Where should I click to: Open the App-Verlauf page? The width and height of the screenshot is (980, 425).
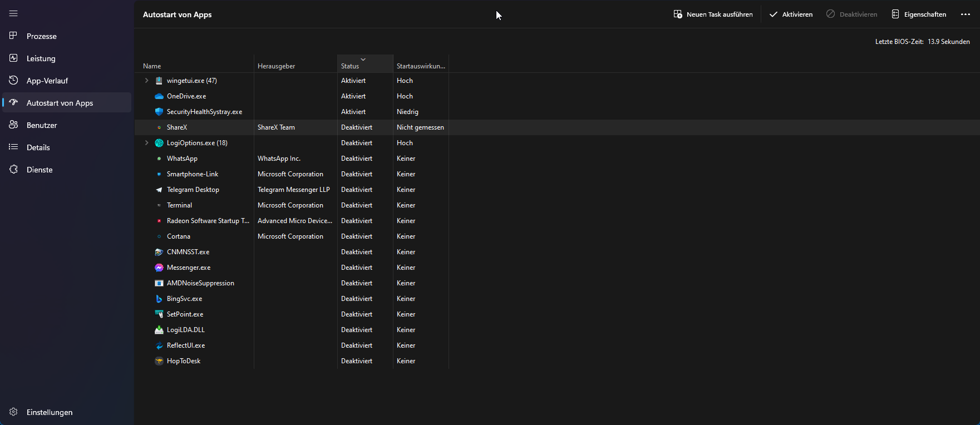point(67,81)
